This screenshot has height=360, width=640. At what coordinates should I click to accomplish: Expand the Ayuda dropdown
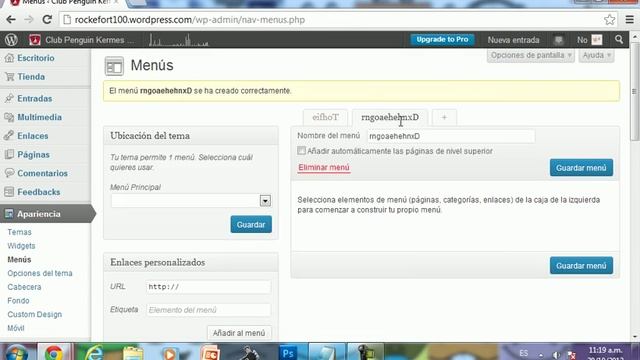[x=596, y=56]
